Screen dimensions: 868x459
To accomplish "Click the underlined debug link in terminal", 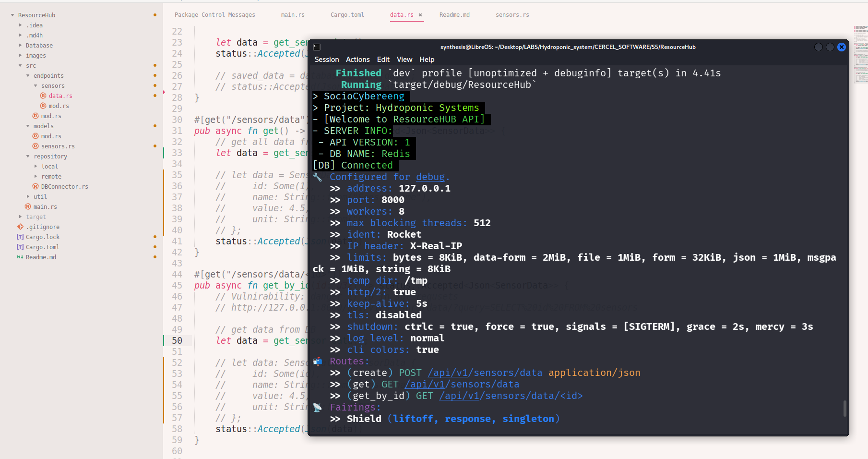I will click(430, 177).
